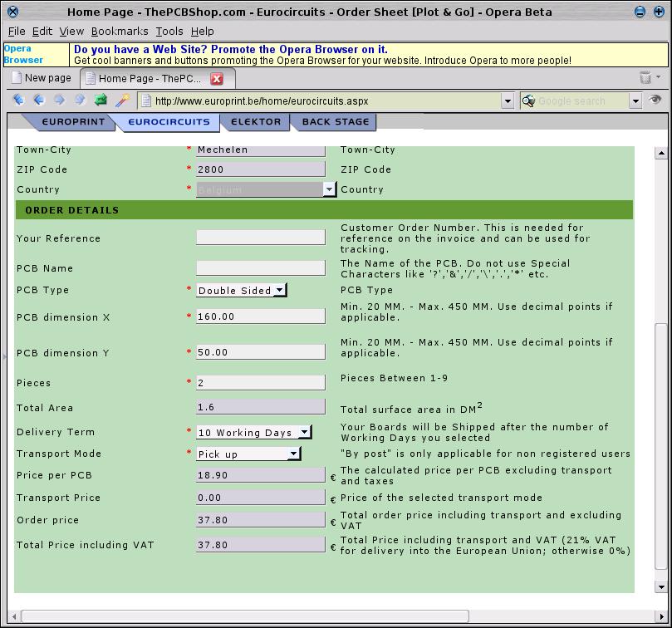Screen dimensions: 672x628
Task: Click the Google search magnifier icon
Action: click(528, 101)
